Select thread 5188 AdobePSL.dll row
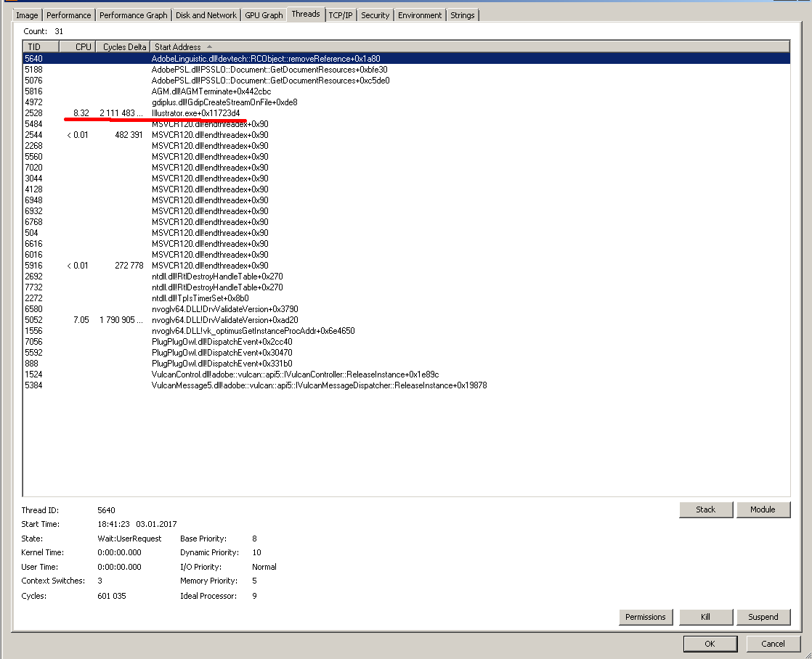Image resolution: width=812 pixels, height=659 pixels. (407, 70)
